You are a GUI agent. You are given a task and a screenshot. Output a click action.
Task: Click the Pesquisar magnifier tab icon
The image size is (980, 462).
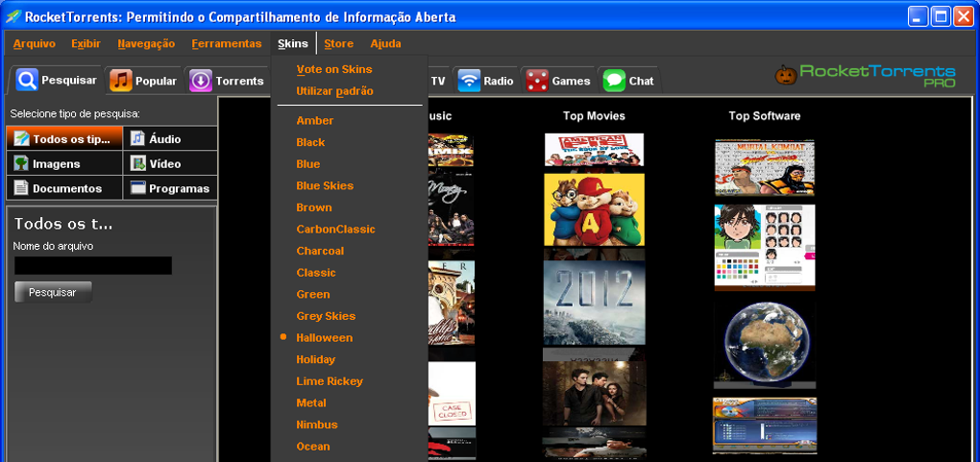(27, 80)
